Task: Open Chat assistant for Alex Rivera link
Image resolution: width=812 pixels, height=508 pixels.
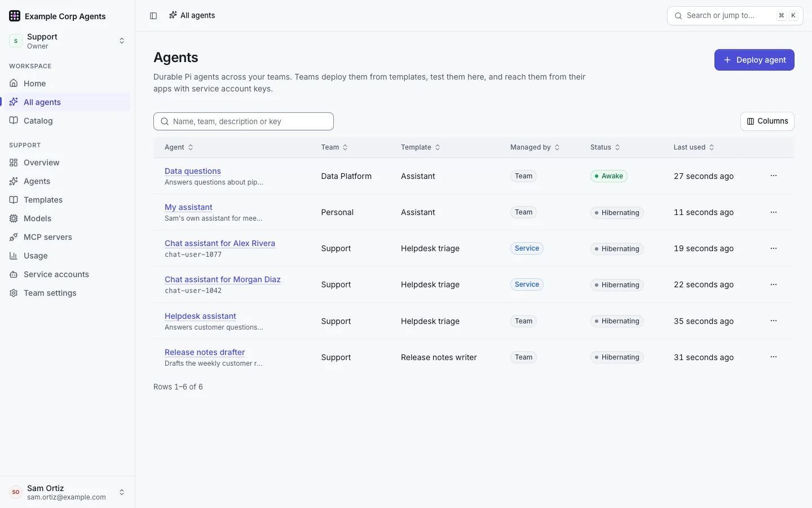Action: (220, 243)
